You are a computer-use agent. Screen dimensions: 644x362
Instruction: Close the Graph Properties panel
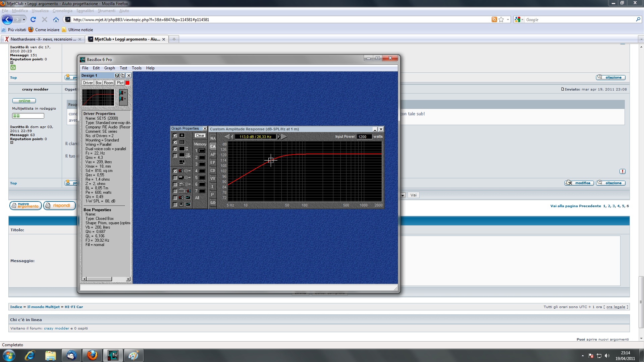coord(205,129)
